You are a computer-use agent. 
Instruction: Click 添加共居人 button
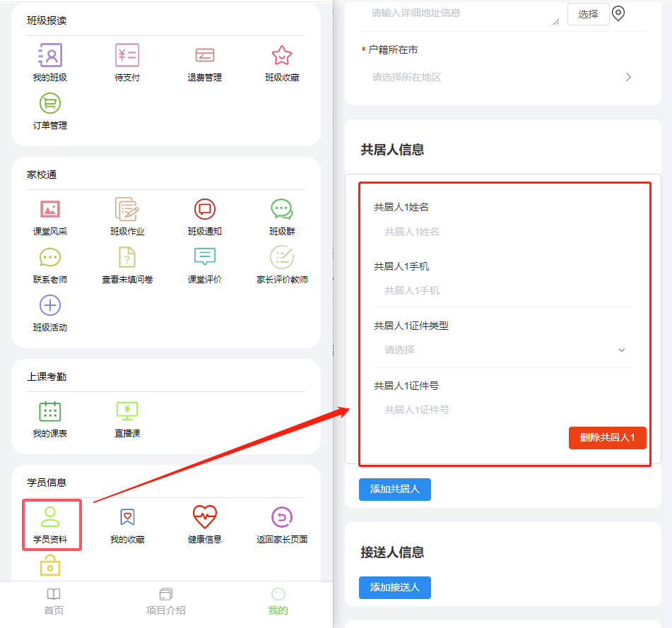point(395,490)
